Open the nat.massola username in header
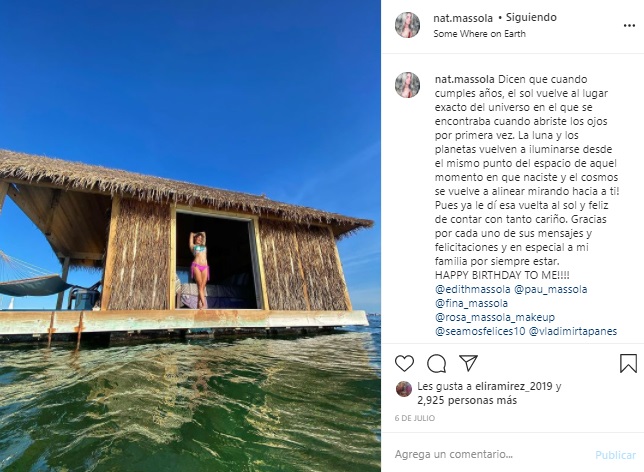The image size is (644, 472). click(x=463, y=18)
